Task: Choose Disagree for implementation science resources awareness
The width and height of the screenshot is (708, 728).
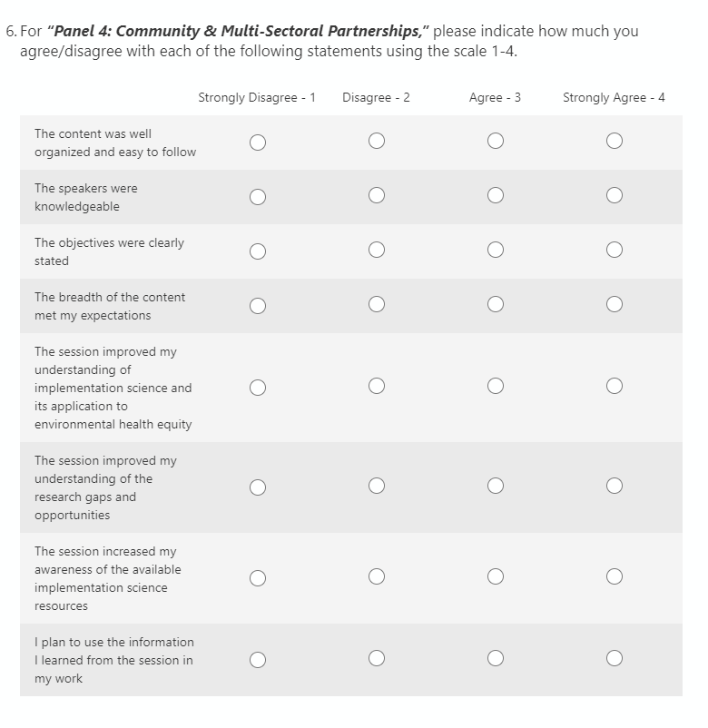Action: tap(377, 577)
